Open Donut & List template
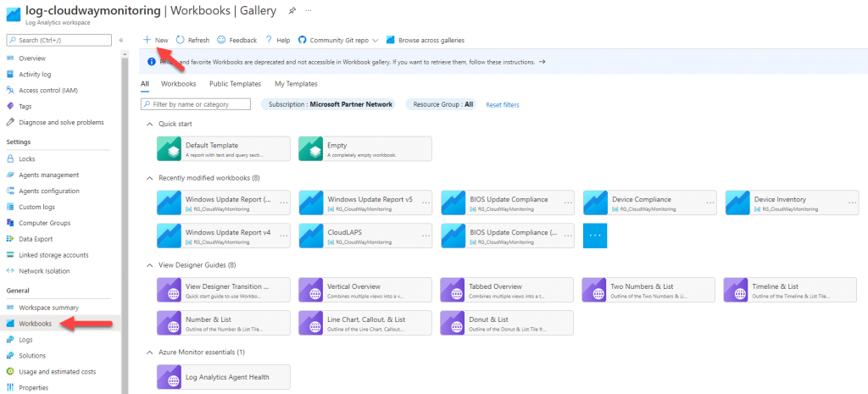Image resolution: width=868 pixels, height=394 pixels. tap(507, 323)
